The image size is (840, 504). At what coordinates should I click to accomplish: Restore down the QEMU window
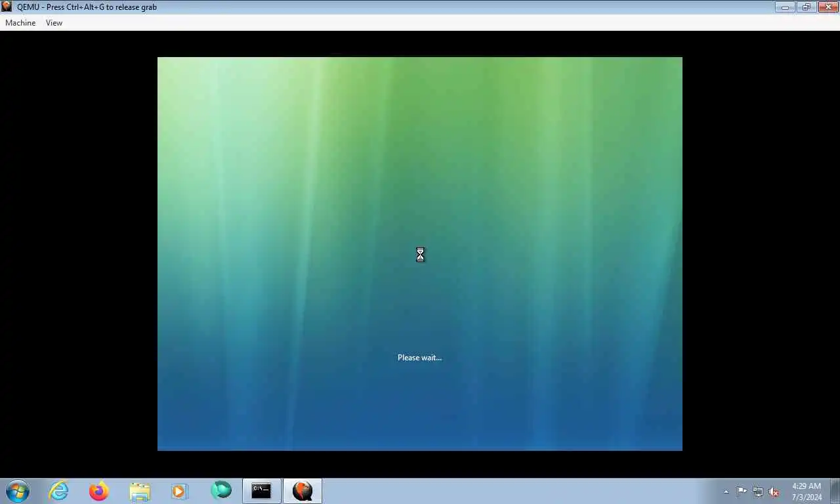pyautogui.click(x=806, y=7)
